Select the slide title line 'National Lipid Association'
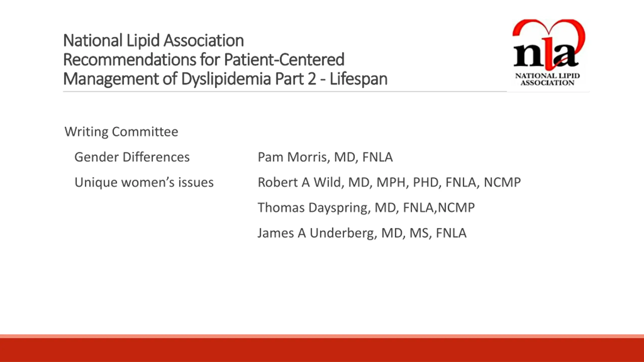The height and width of the screenshot is (362, 644). click(153, 40)
